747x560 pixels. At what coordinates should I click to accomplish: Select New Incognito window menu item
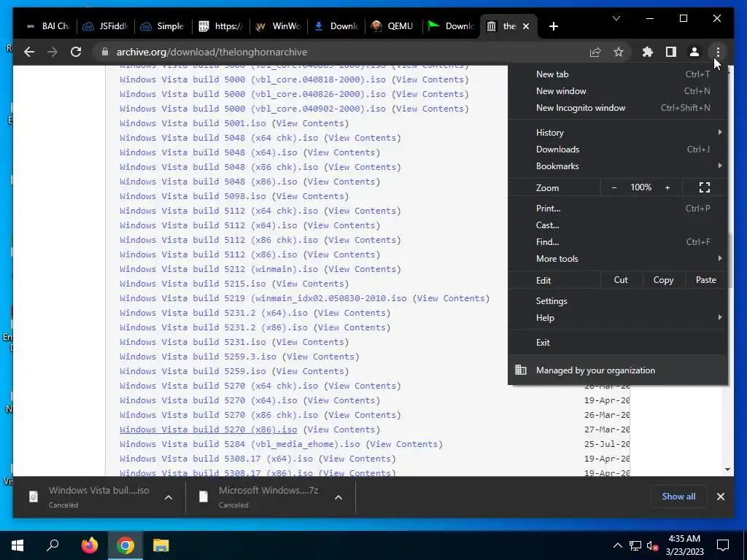click(618, 108)
